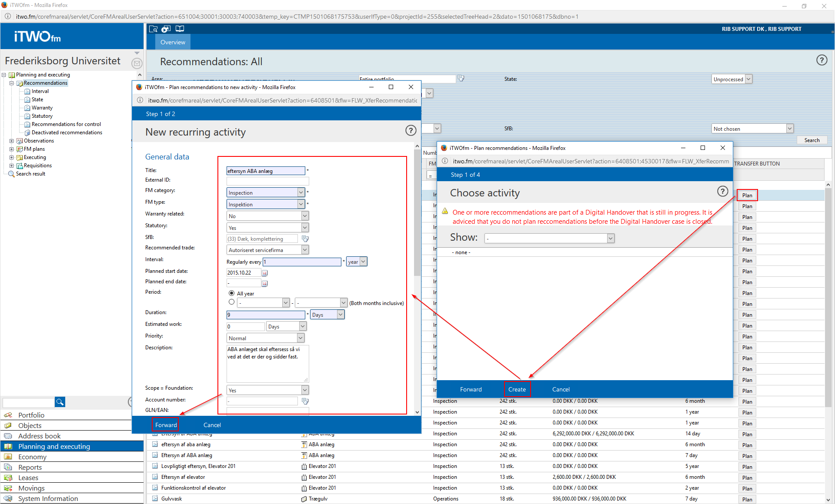This screenshot has width=835, height=504.
Task: Switch to the Overview tab
Action: [173, 42]
